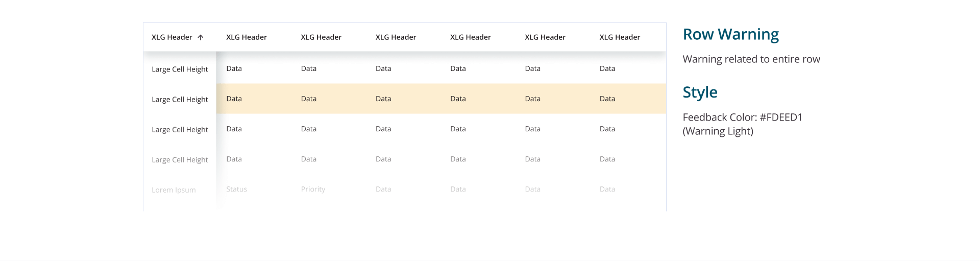Click the Style heading
The image size is (980, 261).
700,92
